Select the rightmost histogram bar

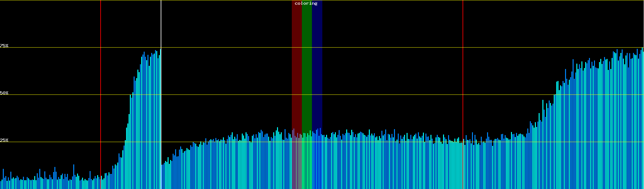click(643, 126)
